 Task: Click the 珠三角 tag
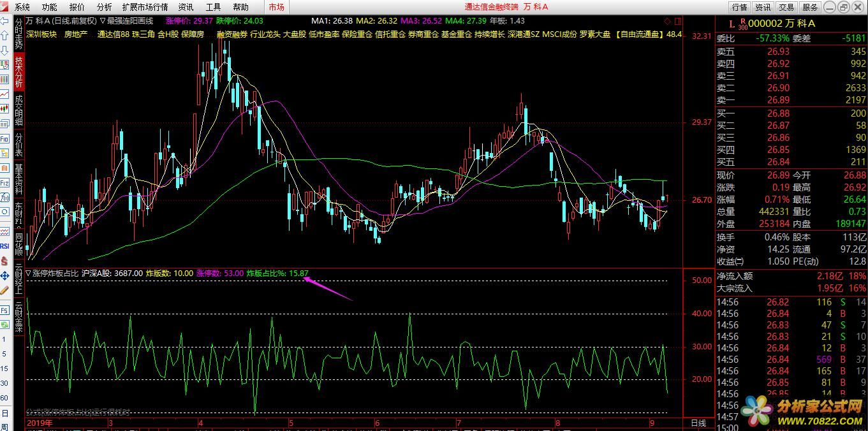pyautogui.click(x=143, y=34)
